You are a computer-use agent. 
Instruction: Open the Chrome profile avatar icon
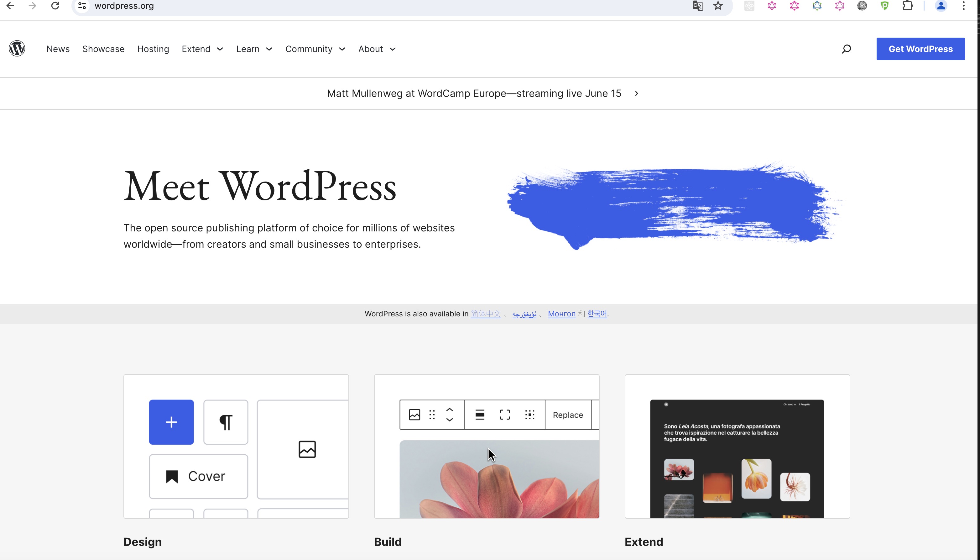[941, 6]
